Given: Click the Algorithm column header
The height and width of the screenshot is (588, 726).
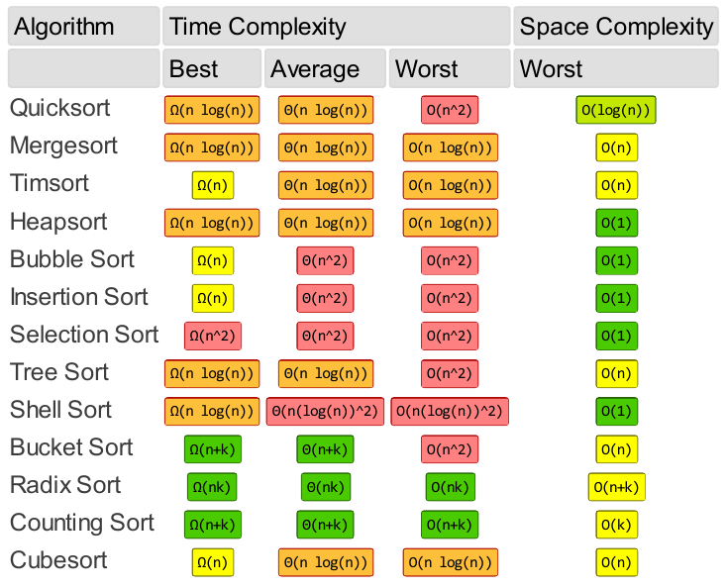Looking at the screenshot, I should point(63,27).
